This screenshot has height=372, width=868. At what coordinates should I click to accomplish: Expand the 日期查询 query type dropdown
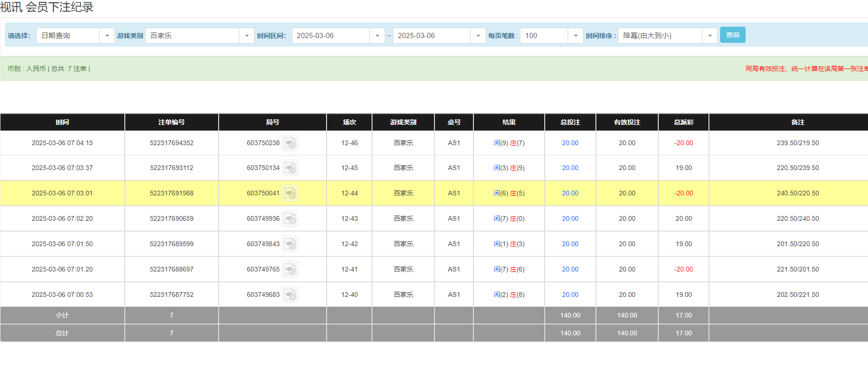[x=107, y=36]
